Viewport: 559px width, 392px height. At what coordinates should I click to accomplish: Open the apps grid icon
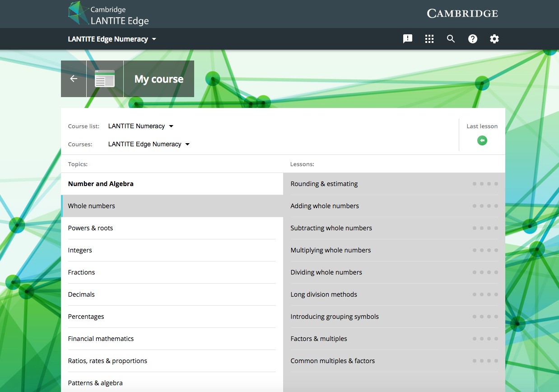(429, 39)
